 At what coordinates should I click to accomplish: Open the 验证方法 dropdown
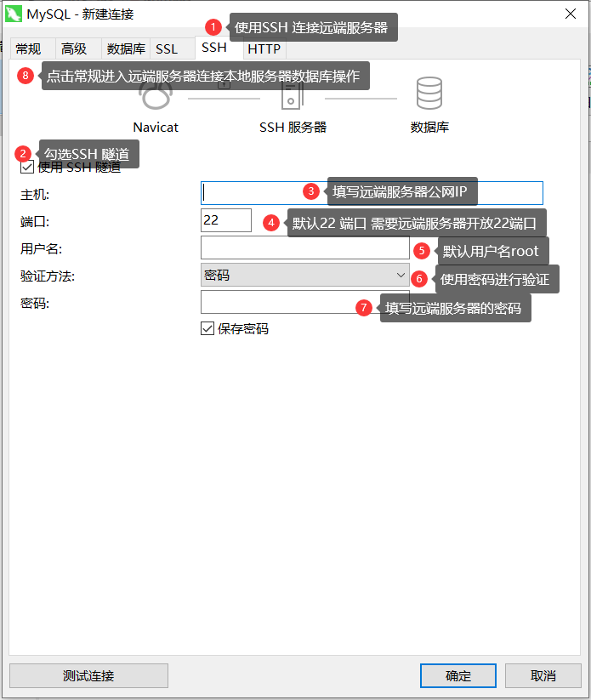point(305,275)
